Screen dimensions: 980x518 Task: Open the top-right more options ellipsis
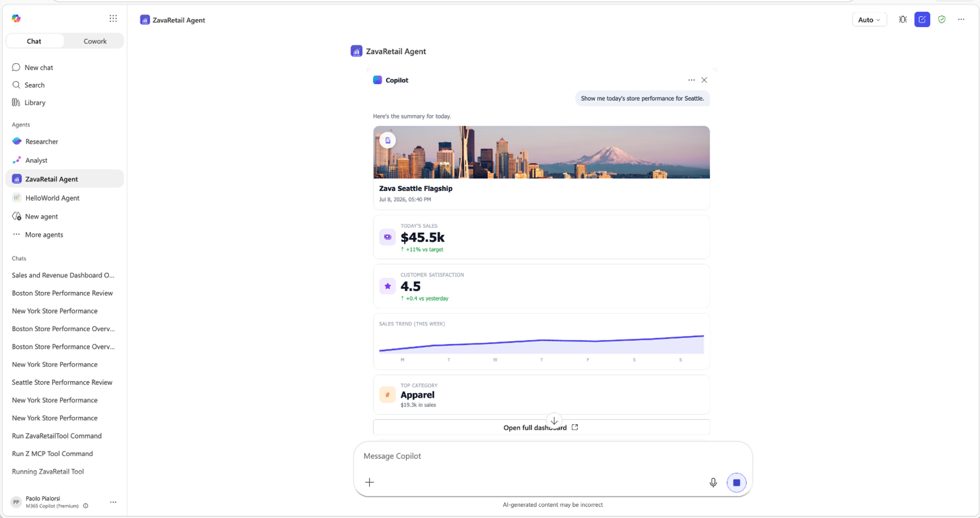click(961, 20)
